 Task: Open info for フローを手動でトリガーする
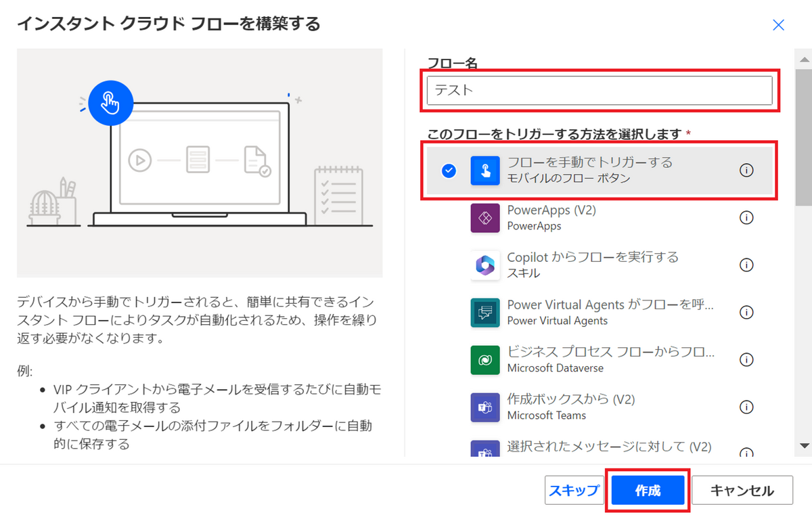pos(746,171)
